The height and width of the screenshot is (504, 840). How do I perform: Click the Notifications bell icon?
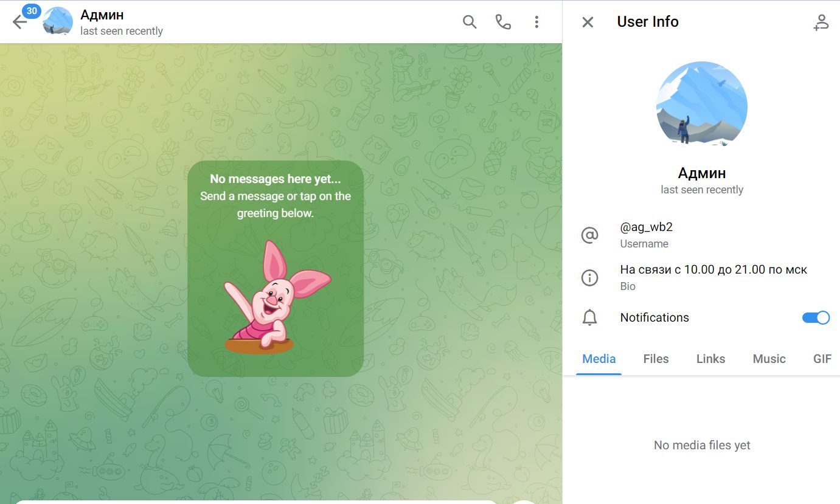(589, 317)
